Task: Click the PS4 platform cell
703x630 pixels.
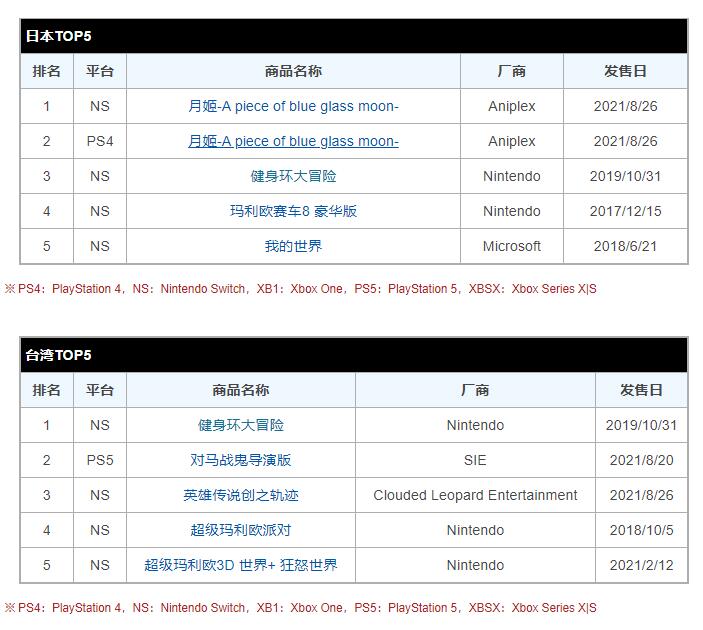Action: [100, 141]
